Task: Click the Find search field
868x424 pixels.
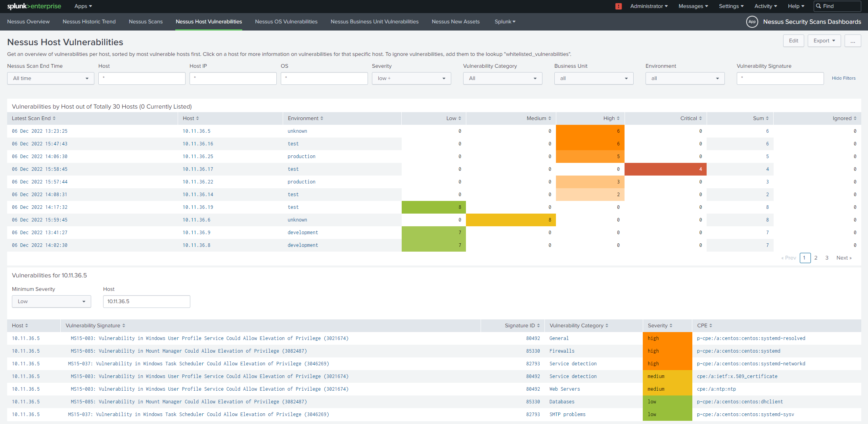Action: 837,6
